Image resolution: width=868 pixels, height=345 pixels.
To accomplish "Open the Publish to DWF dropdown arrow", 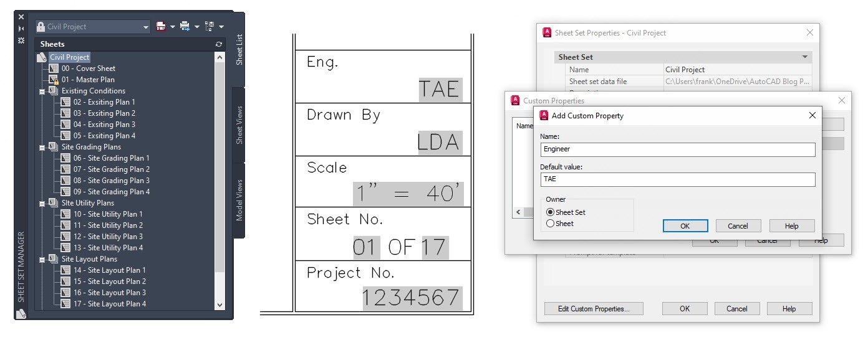I will [x=173, y=27].
